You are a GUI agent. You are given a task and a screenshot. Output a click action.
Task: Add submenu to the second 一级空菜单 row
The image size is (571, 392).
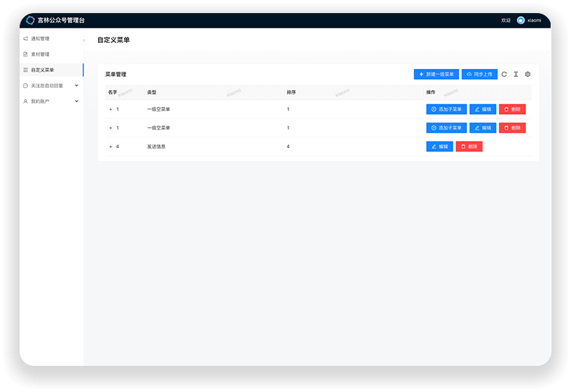click(x=447, y=128)
